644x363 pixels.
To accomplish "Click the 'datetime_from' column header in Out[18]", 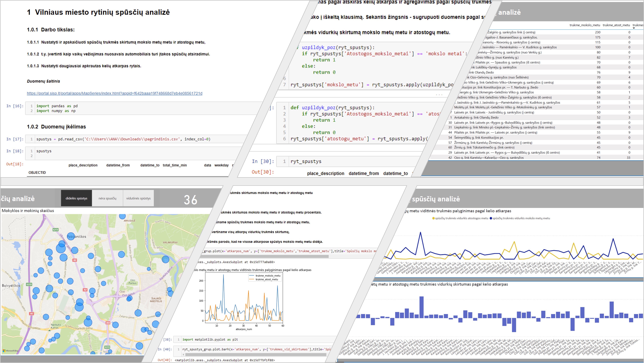I will pyautogui.click(x=118, y=165).
